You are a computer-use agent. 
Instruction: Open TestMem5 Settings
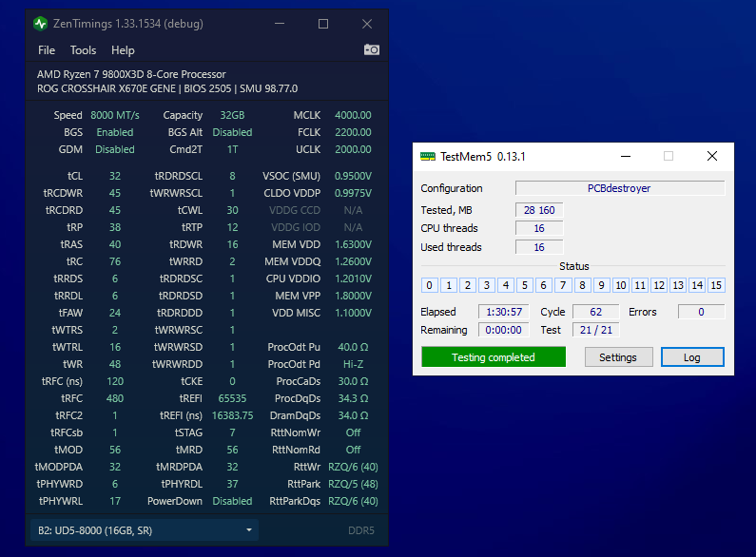[618, 357]
